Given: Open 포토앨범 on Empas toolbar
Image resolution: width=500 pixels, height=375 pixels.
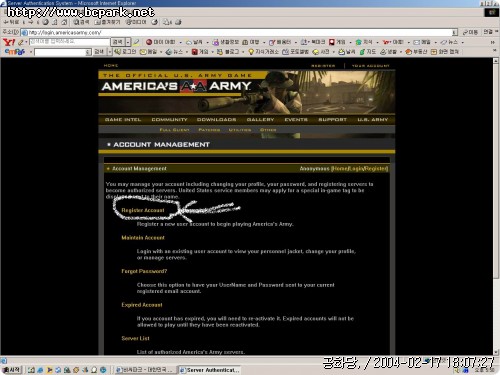Looking at the screenshot, I should (x=296, y=52).
